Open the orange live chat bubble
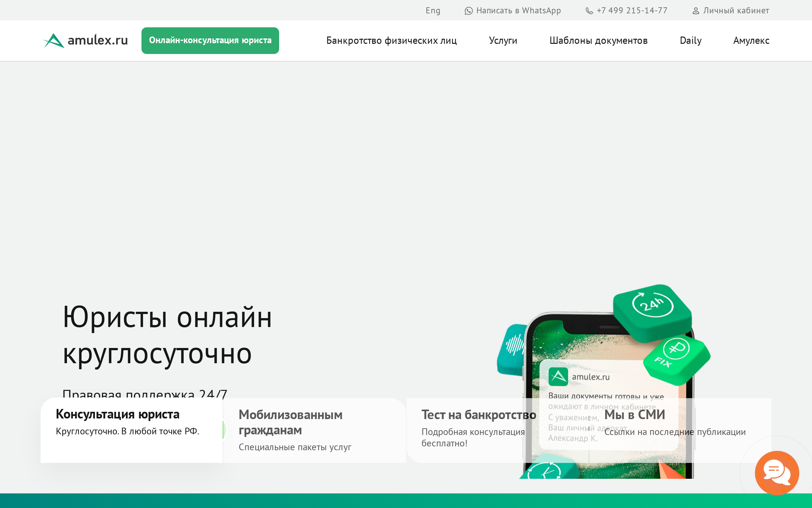This screenshot has width=812, height=508. [x=777, y=473]
